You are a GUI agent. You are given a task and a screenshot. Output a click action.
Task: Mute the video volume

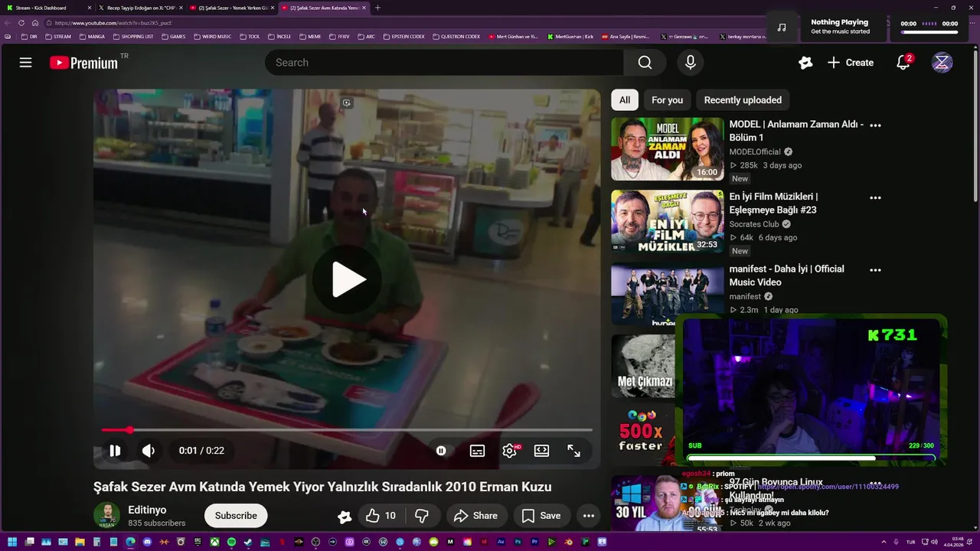click(149, 451)
